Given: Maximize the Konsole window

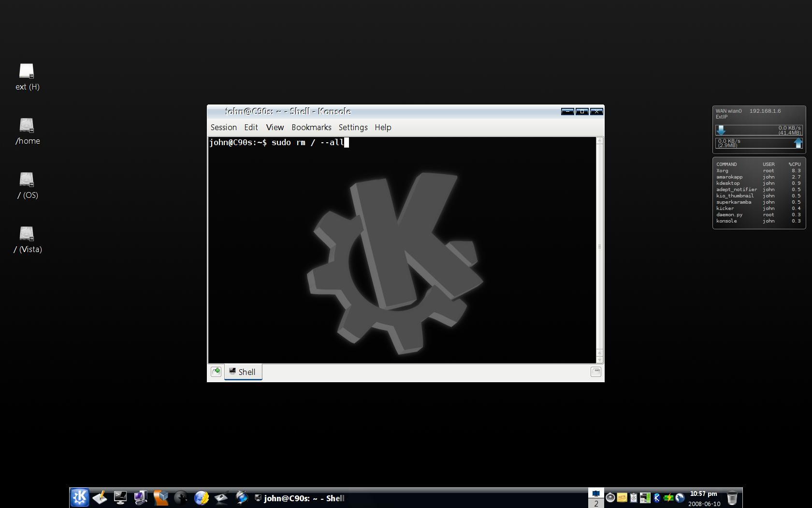Looking at the screenshot, I should point(582,112).
